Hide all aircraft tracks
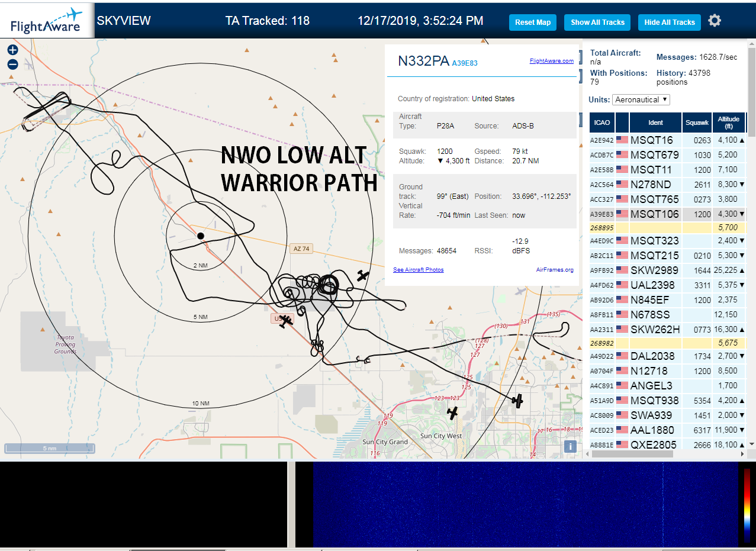This screenshot has height=551, width=756. click(x=670, y=22)
